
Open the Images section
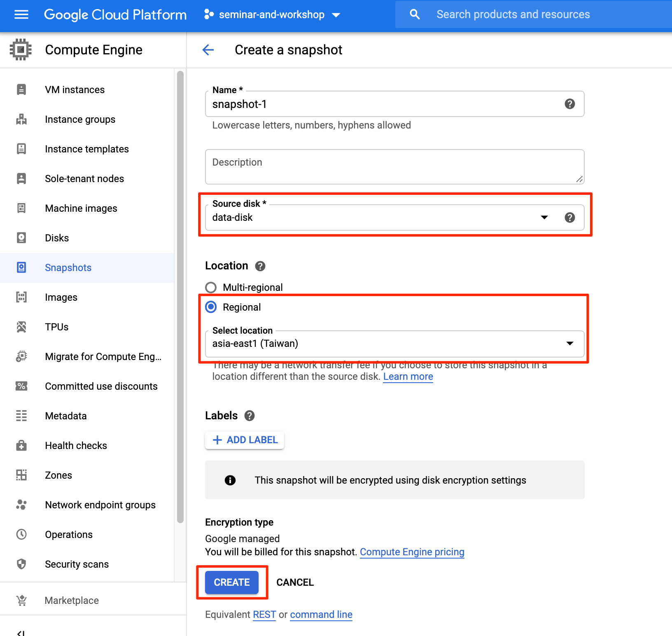(61, 297)
